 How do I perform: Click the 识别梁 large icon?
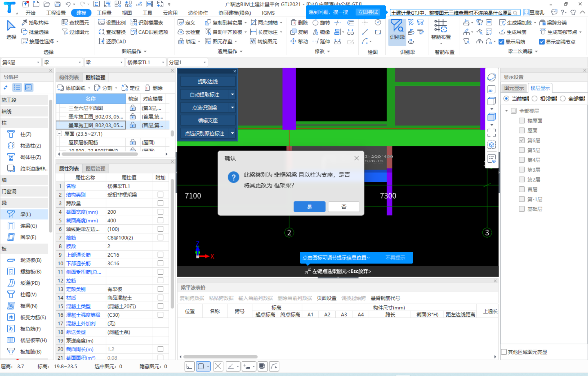(397, 26)
